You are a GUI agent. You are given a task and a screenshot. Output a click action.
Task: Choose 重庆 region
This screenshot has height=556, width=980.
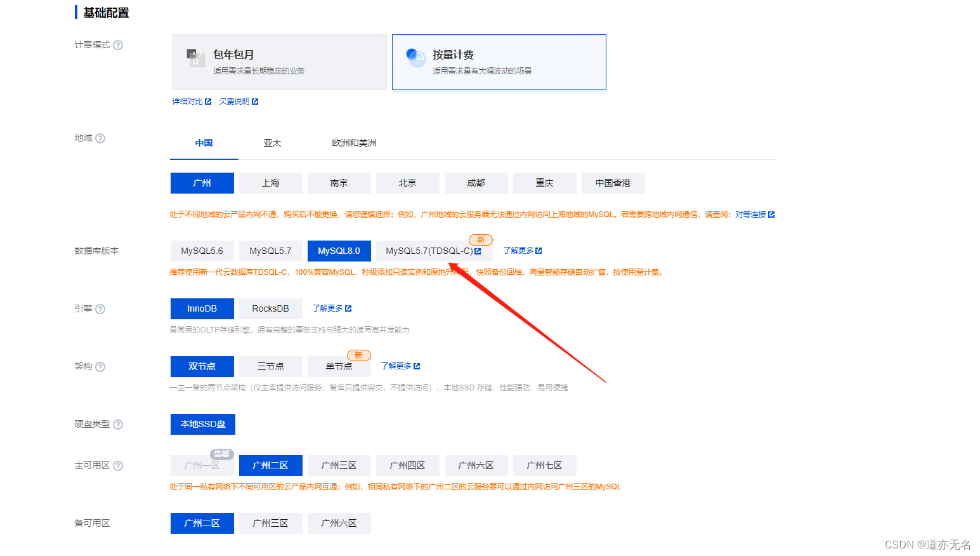pyautogui.click(x=545, y=183)
